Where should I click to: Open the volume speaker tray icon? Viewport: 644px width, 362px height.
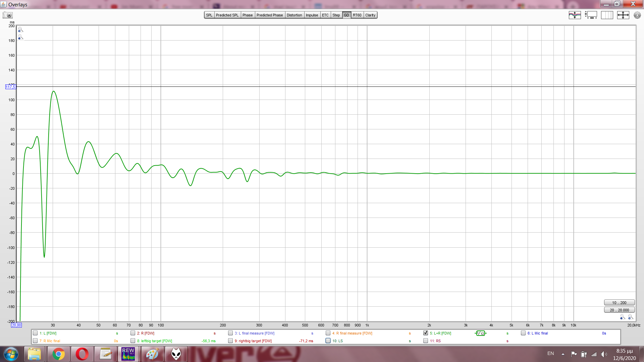[x=604, y=354]
